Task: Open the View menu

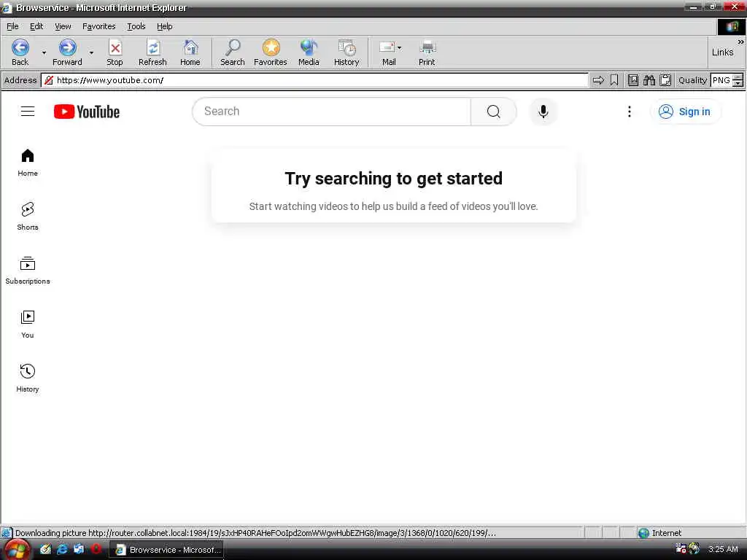Action: coord(63,26)
